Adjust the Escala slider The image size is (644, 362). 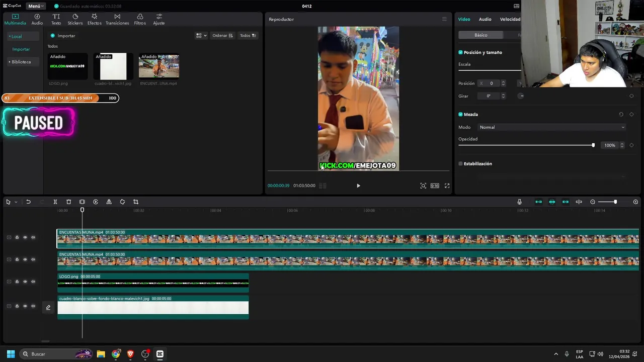[x=490, y=70]
